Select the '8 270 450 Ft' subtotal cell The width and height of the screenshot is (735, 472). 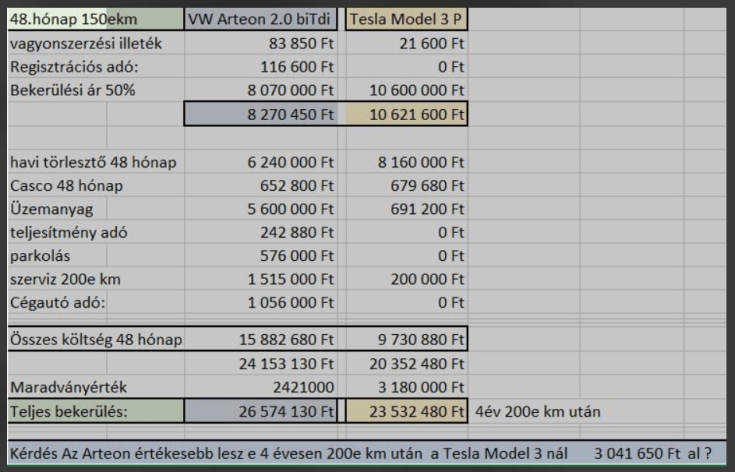(x=261, y=114)
